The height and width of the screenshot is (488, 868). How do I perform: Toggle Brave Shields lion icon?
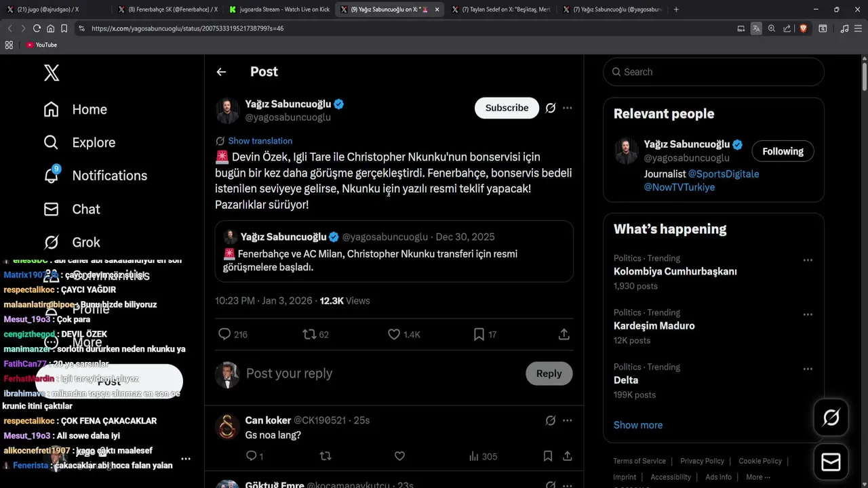tap(803, 28)
